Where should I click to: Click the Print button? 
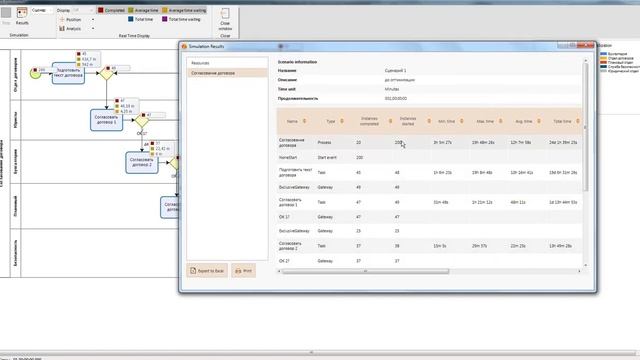243,271
